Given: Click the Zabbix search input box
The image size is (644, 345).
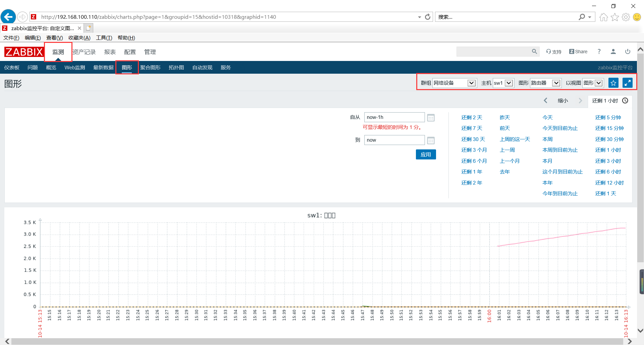Looking at the screenshot, I should (494, 52).
